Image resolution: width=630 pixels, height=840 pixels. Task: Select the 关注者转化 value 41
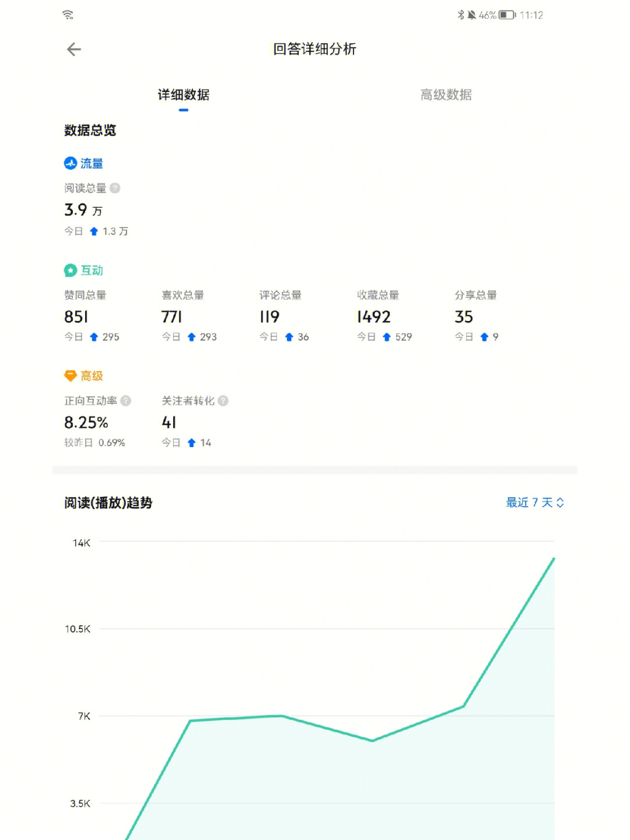[169, 423]
